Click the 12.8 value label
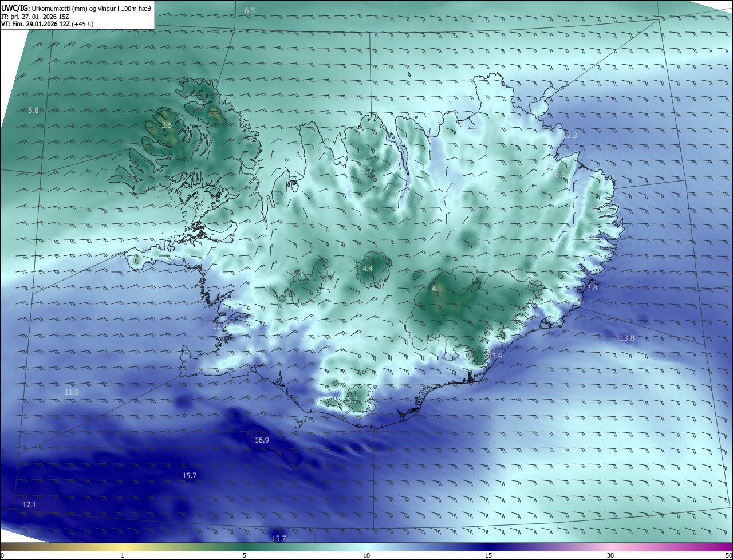733x560 pixels. tap(220, 326)
